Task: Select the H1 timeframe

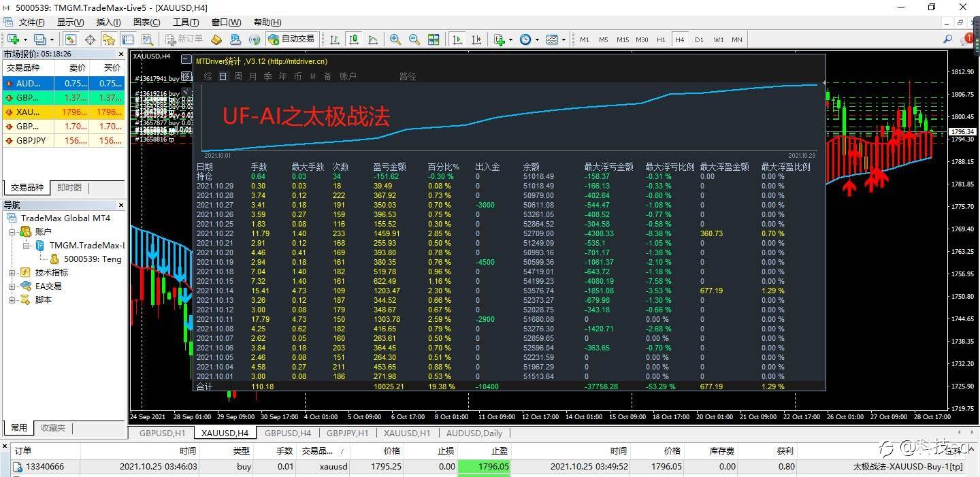Action: pyautogui.click(x=661, y=39)
